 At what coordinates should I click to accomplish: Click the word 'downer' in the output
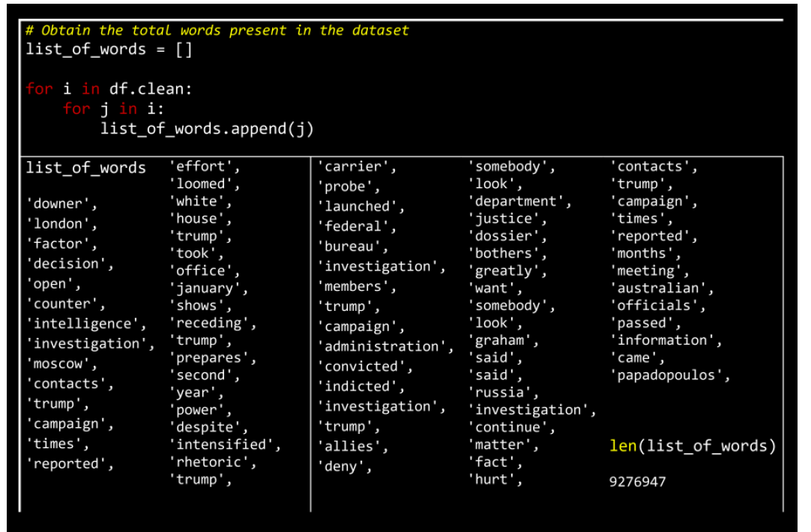pyautogui.click(x=62, y=204)
